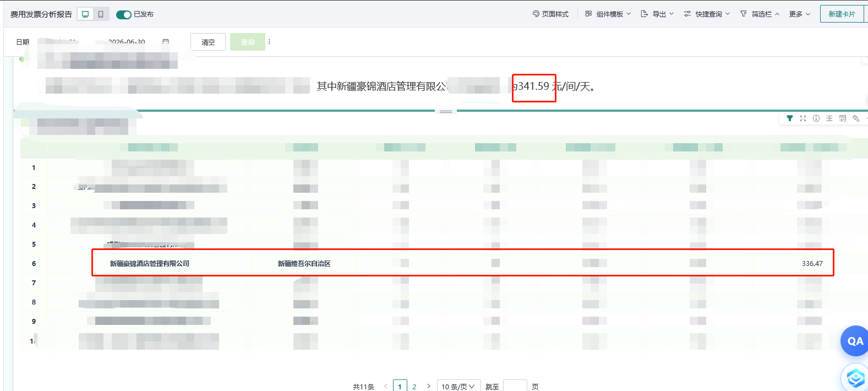The image size is (868, 391).
Task: Switch to desktop preview mode
Action: coord(85,14)
